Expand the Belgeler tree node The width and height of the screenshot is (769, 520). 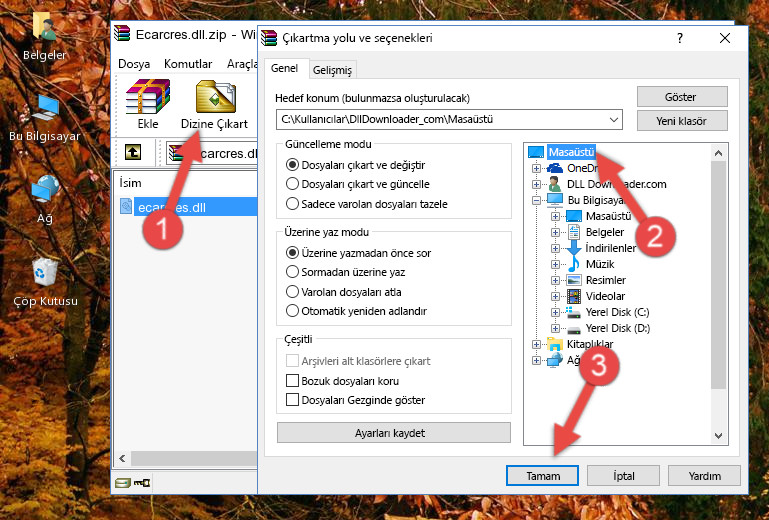555,232
